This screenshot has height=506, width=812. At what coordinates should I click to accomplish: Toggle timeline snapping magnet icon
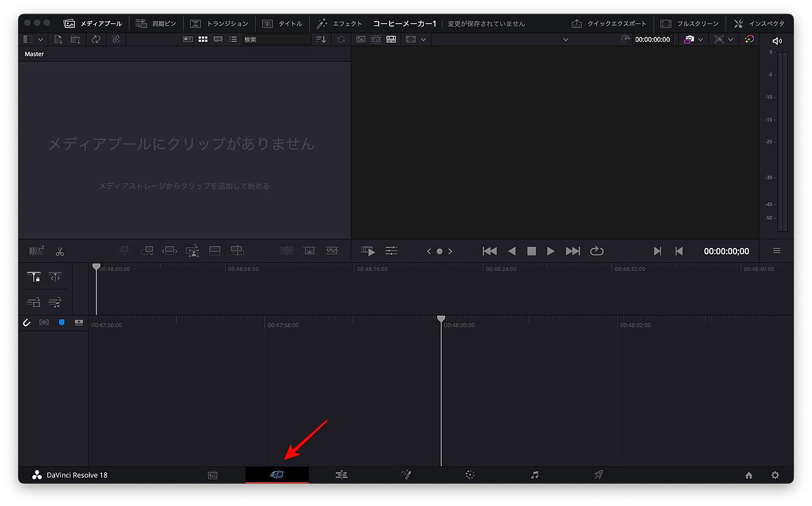27,322
